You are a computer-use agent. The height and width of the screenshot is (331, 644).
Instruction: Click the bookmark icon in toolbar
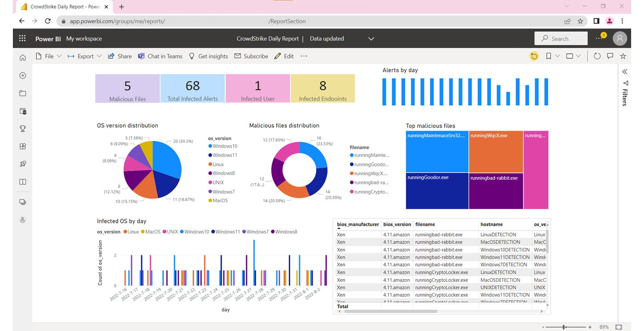click(548, 56)
